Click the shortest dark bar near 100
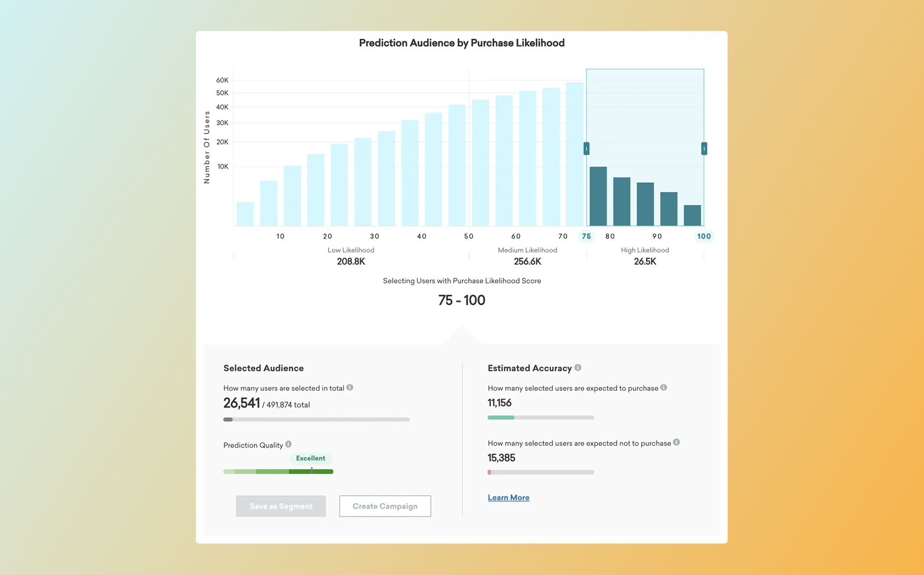 (x=692, y=215)
